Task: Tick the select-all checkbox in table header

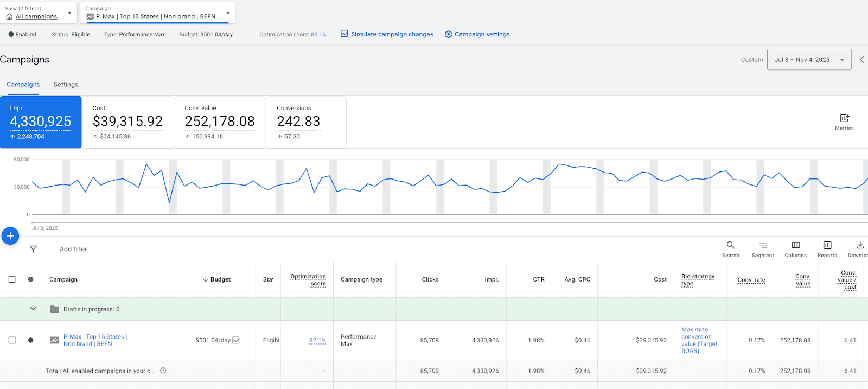Action: point(12,279)
